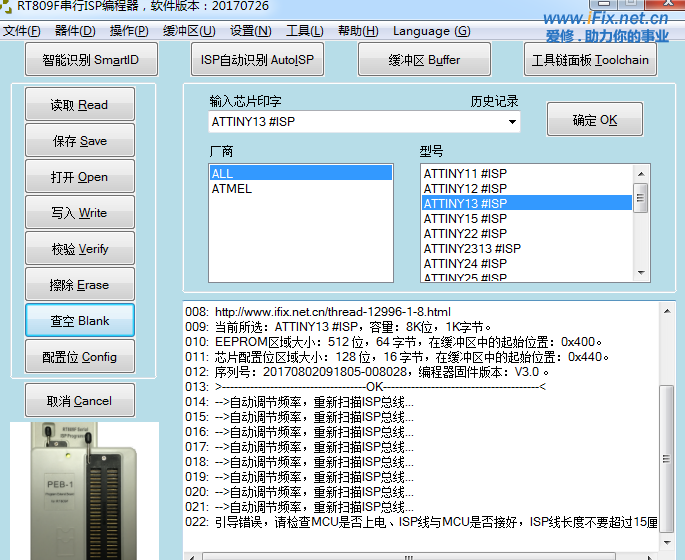Click the model list scrollbar thumb
The width and height of the screenshot is (685, 560).
[x=641, y=197]
